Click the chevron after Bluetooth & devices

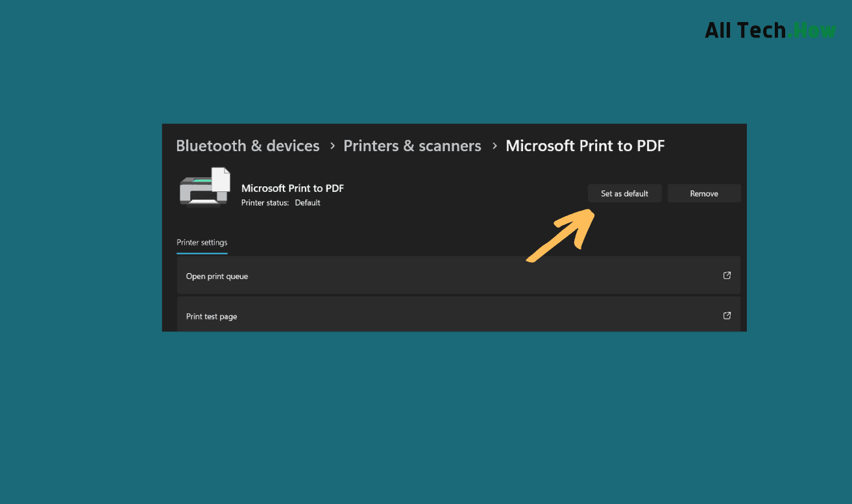click(332, 145)
